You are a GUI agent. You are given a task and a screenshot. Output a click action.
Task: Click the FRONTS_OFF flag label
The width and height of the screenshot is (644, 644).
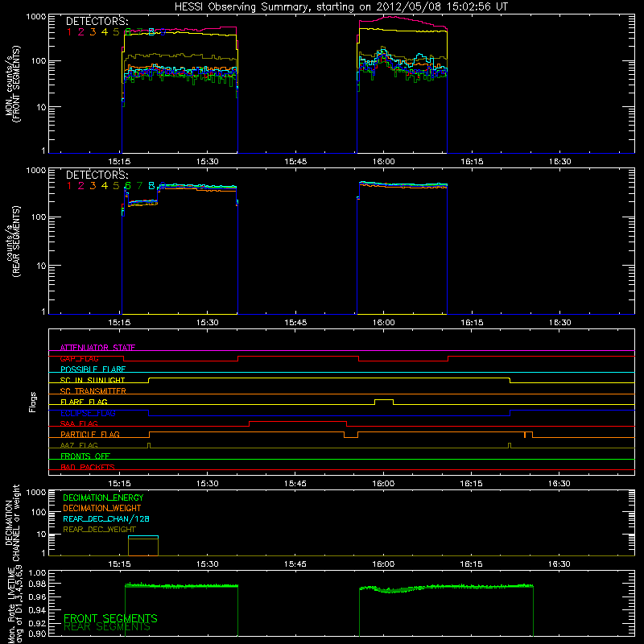point(85,456)
